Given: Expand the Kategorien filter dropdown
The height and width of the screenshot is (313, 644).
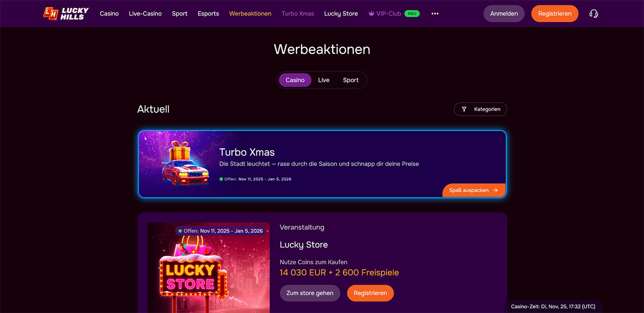Looking at the screenshot, I should [x=480, y=109].
